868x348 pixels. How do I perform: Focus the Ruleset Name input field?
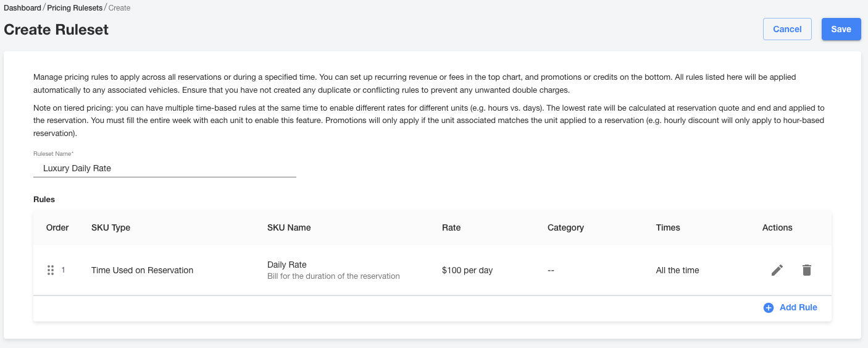(x=165, y=168)
